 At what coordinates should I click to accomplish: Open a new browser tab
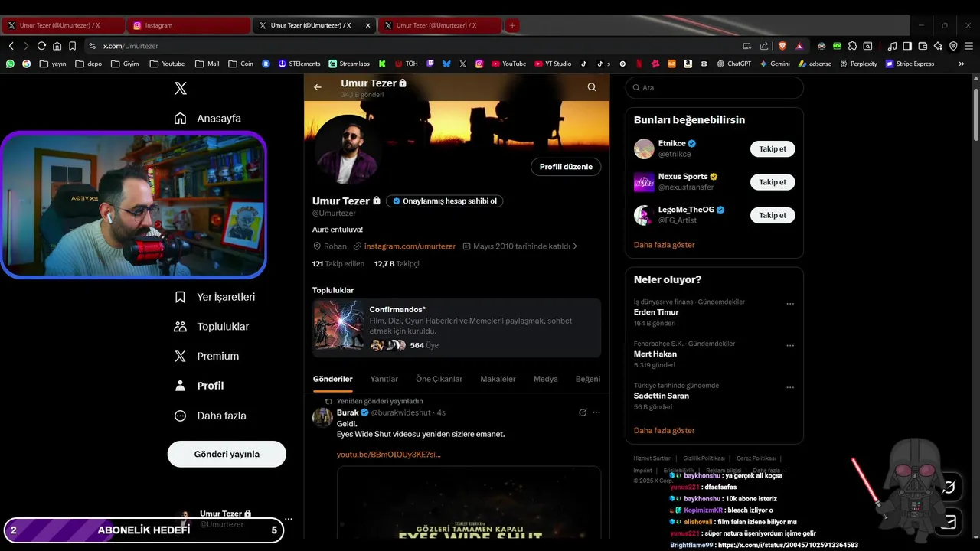(512, 25)
